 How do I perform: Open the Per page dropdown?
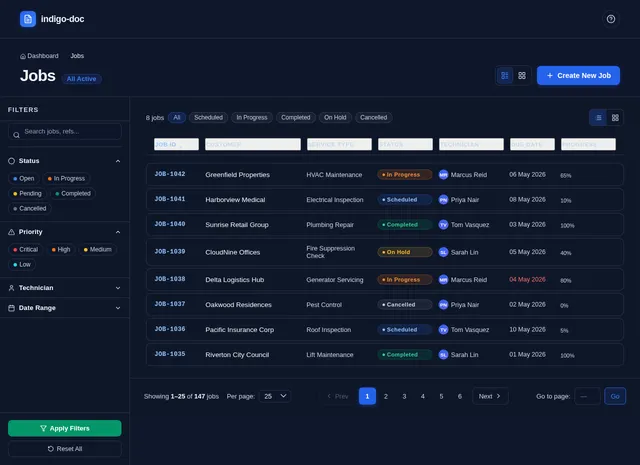pyautogui.click(x=275, y=396)
